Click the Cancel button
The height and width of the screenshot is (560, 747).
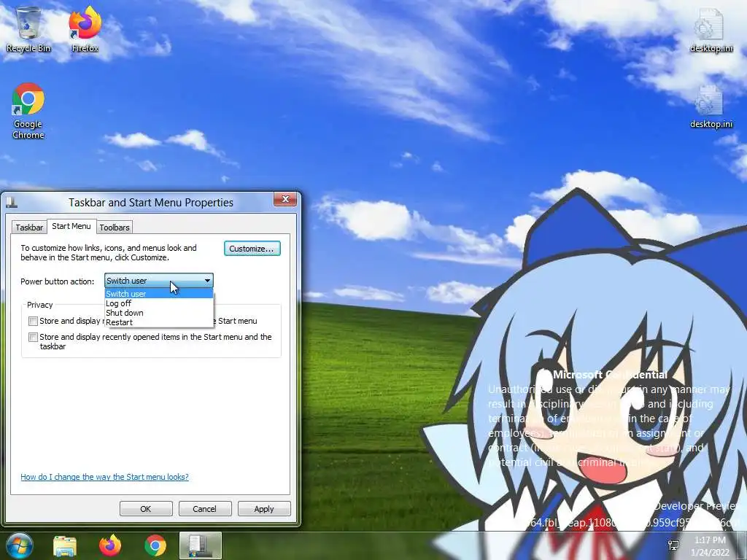click(205, 508)
